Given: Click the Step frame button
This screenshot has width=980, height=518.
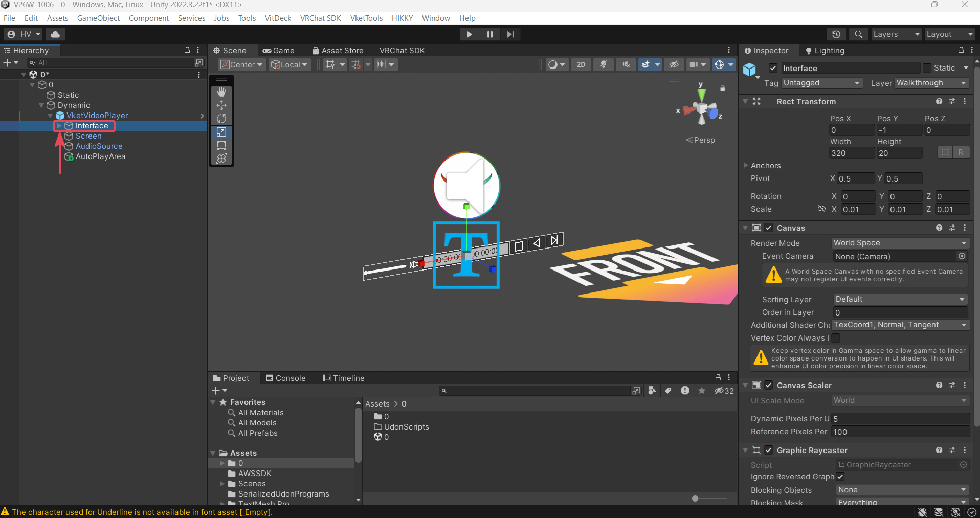Looking at the screenshot, I should [510, 34].
